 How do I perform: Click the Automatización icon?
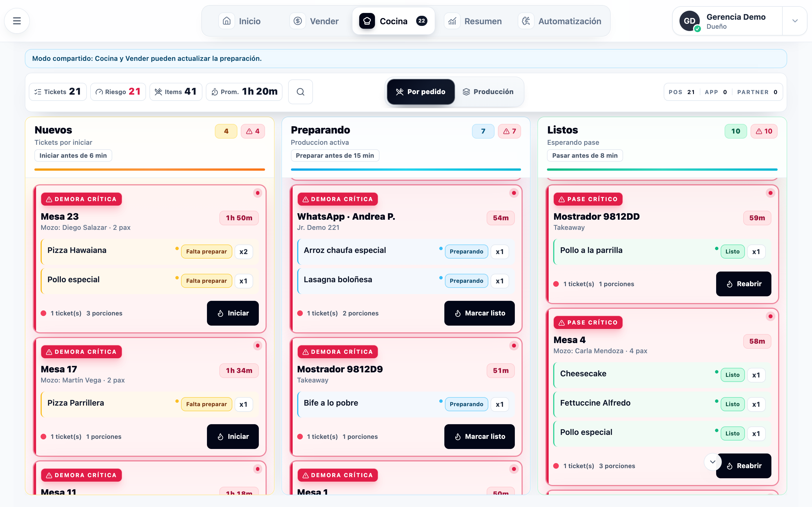click(x=526, y=21)
